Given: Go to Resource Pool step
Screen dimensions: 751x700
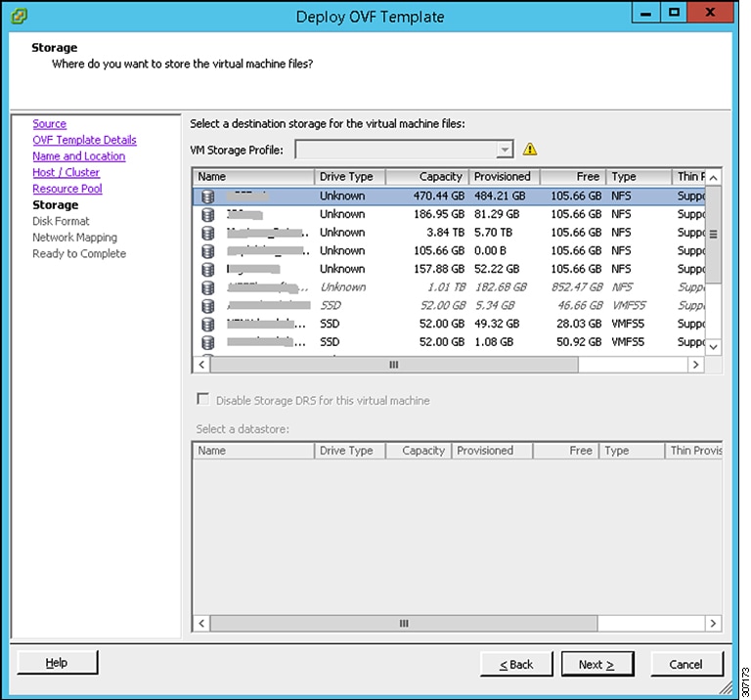Looking at the screenshot, I should [x=67, y=189].
